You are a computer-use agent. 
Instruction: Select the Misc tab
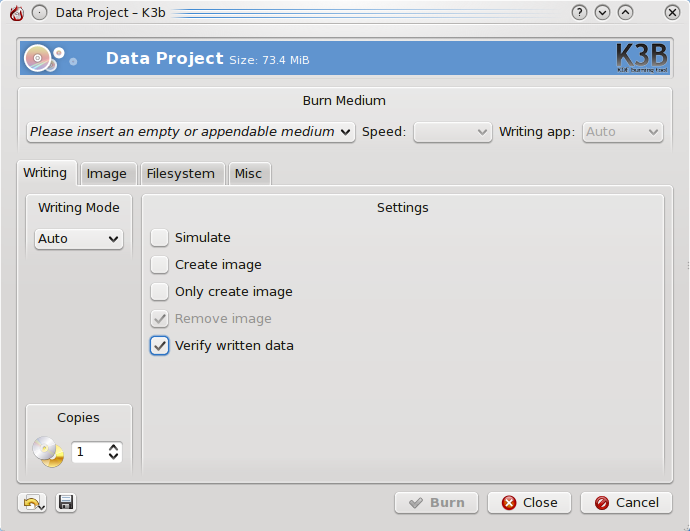248,174
